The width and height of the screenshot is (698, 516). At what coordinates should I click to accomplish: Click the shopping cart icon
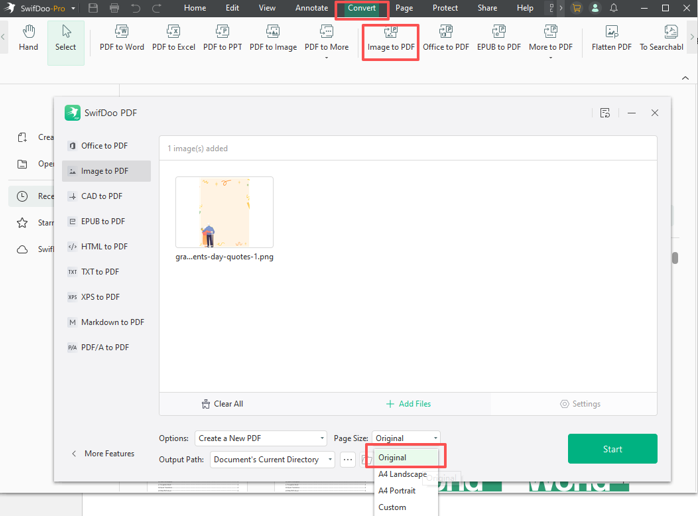pos(576,8)
